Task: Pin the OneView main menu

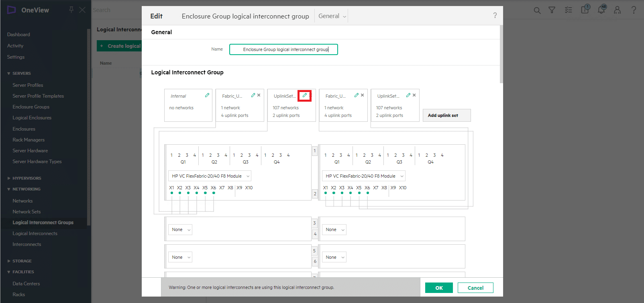Action: (71, 9)
